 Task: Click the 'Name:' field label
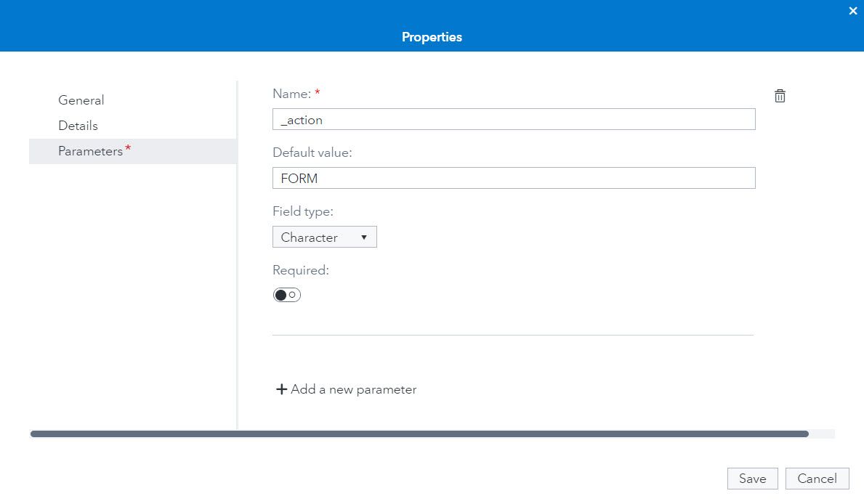291,94
